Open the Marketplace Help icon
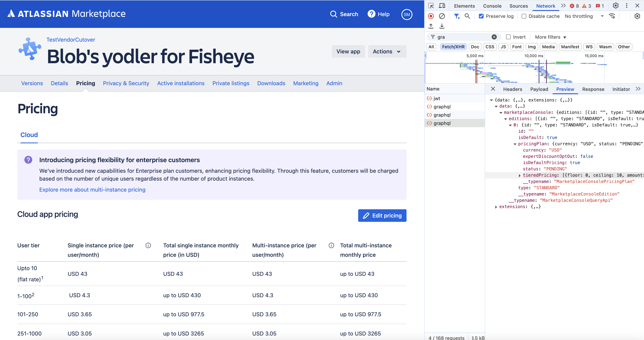Image resolution: width=644 pixels, height=340 pixels. 371,14
